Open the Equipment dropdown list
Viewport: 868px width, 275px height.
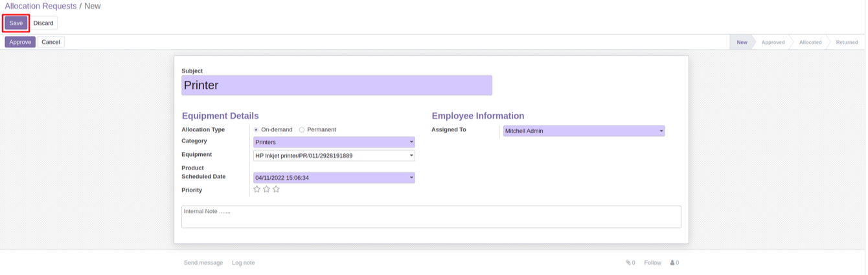[x=411, y=156]
